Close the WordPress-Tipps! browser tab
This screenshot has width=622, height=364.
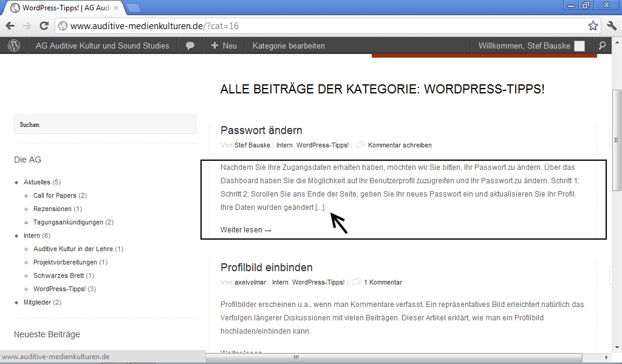click(116, 8)
